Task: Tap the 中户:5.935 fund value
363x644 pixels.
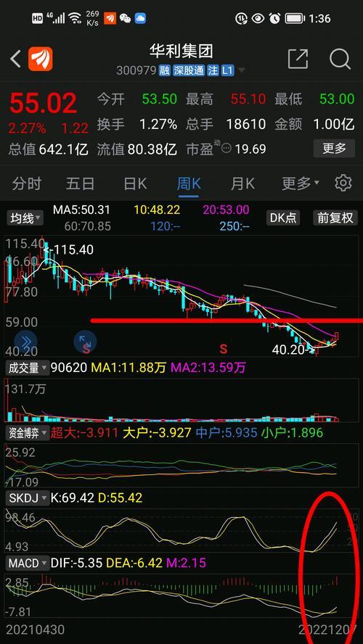Action: coord(226,432)
